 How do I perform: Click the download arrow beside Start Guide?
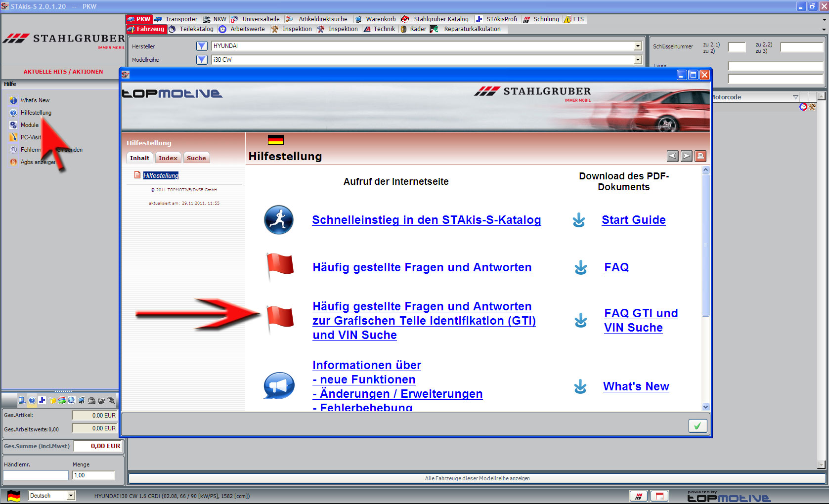[579, 220]
